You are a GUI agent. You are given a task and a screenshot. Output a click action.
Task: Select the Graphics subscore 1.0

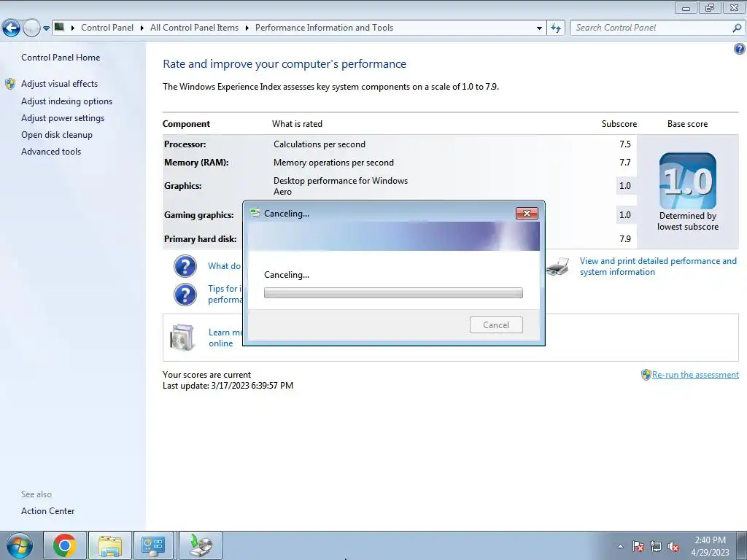[625, 186]
